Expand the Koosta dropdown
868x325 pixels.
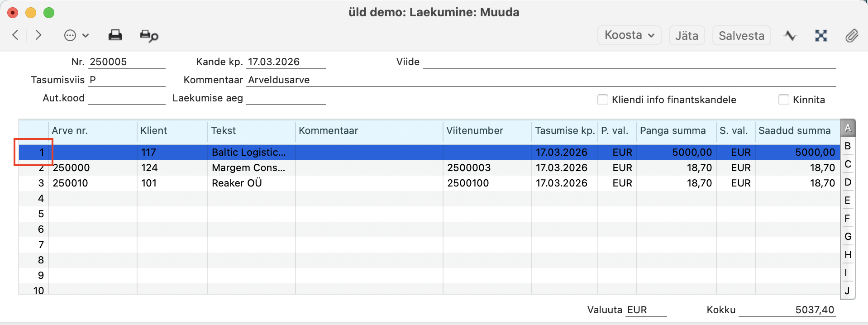(x=629, y=35)
